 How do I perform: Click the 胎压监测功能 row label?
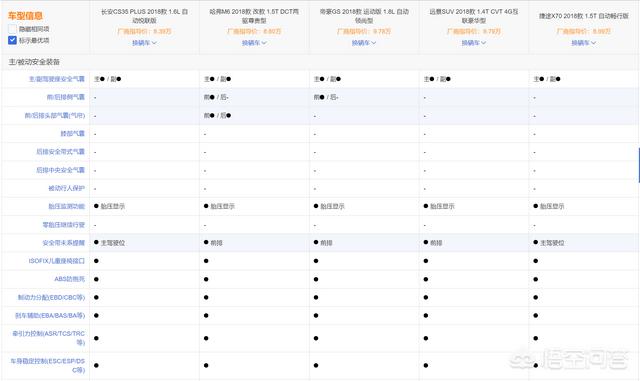tap(67, 206)
